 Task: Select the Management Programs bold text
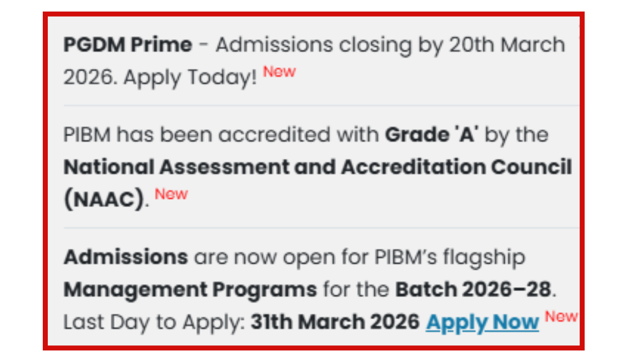coord(190,290)
